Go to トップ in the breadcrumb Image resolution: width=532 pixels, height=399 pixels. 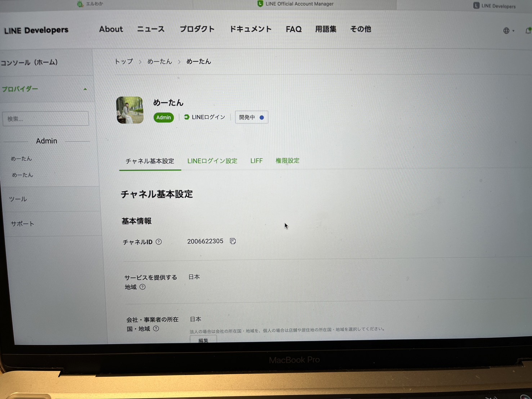(124, 62)
